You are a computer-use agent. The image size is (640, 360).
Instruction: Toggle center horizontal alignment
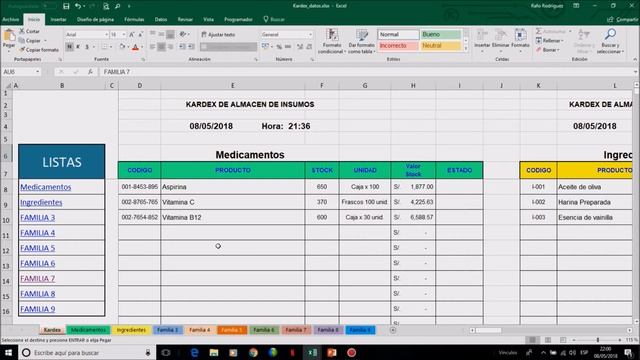pyautogui.click(x=162, y=47)
